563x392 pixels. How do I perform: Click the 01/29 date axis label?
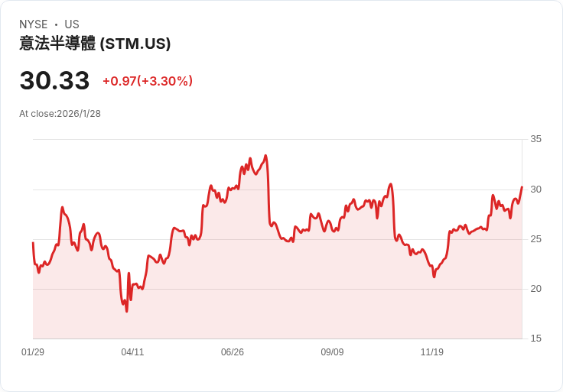(x=33, y=352)
